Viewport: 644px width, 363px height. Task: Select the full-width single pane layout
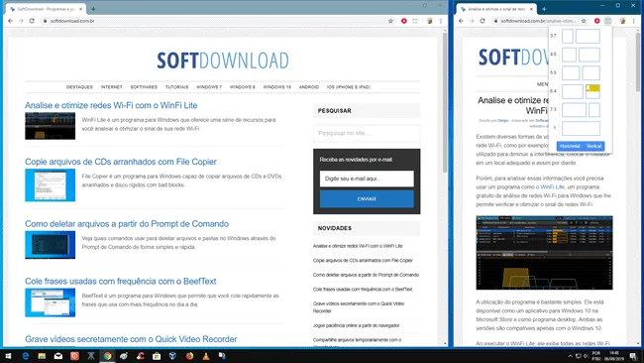coord(581,128)
